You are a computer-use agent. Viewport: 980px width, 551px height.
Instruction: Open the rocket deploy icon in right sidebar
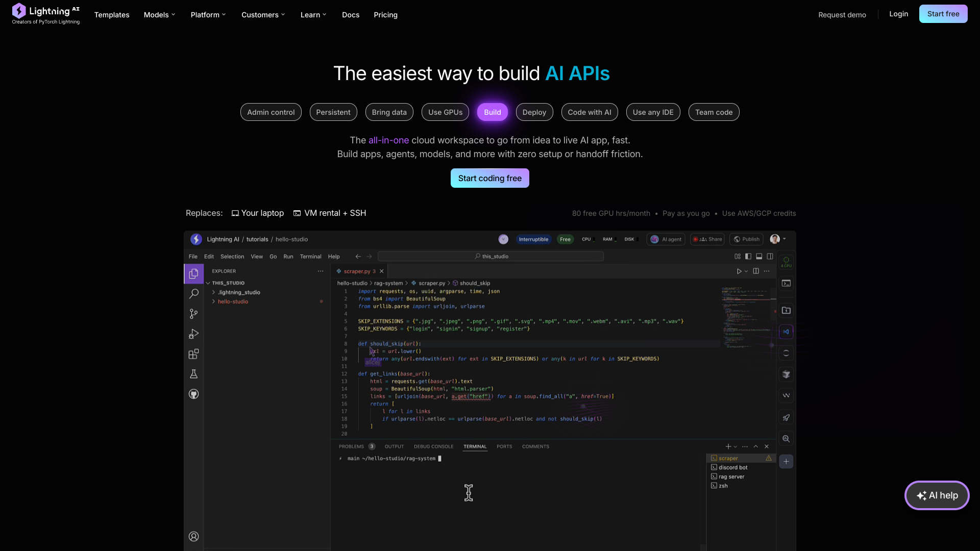pyautogui.click(x=786, y=417)
